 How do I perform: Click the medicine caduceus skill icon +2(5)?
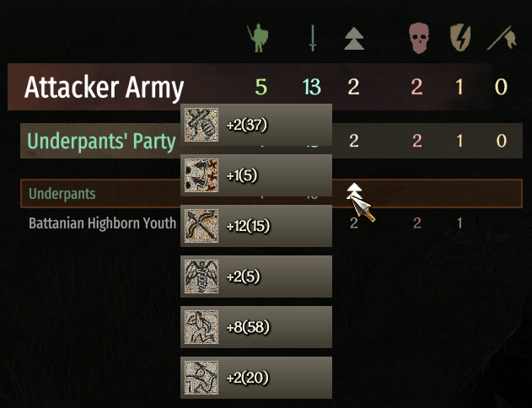[x=202, y=276]
